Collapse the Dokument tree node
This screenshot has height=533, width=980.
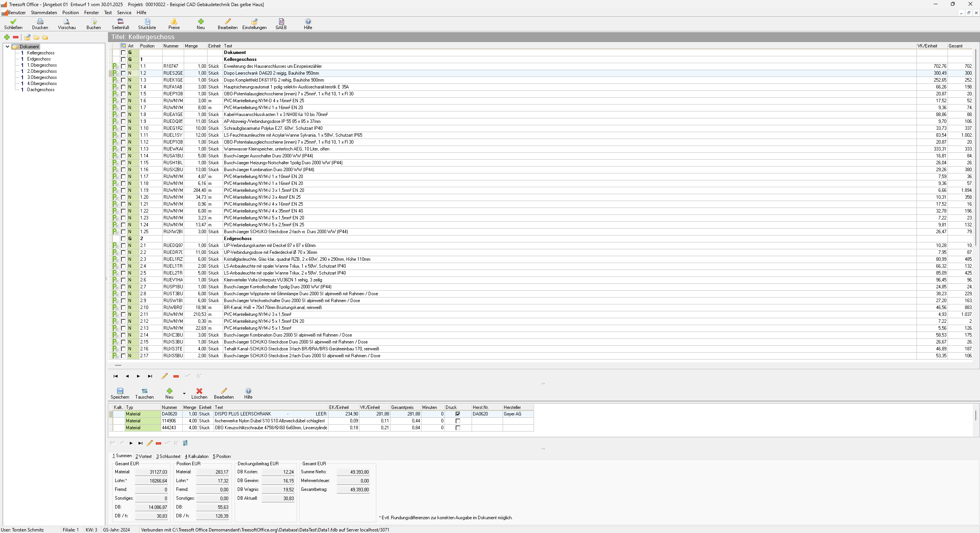coord(7,46)
